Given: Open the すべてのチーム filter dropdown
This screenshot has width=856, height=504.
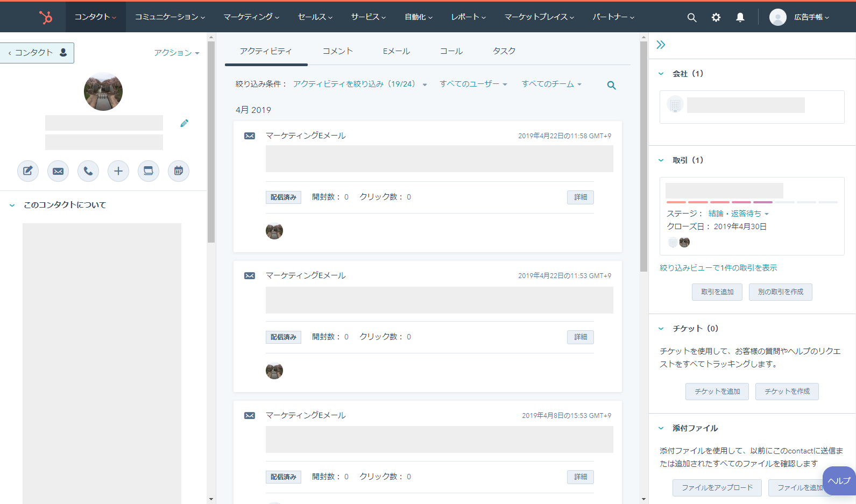Looking at the screenshot, I should [x=551, y=84].
